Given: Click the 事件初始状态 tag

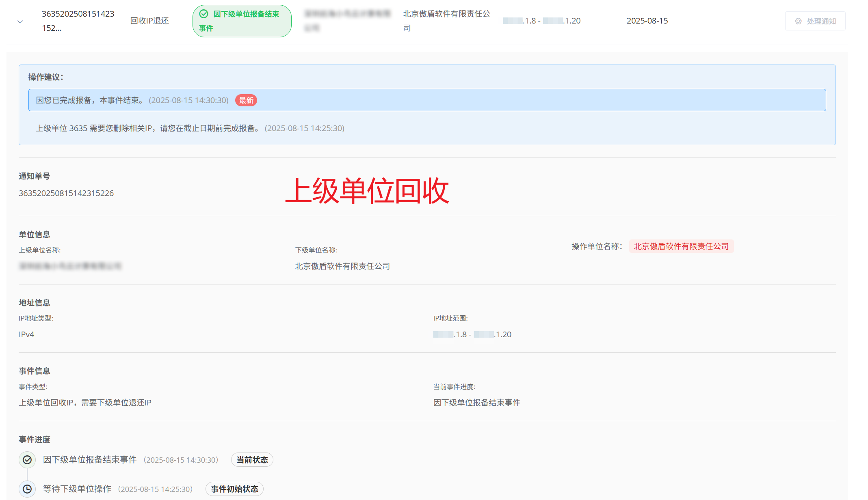Looking at the screenshot, I should click(x=234, y=489).
